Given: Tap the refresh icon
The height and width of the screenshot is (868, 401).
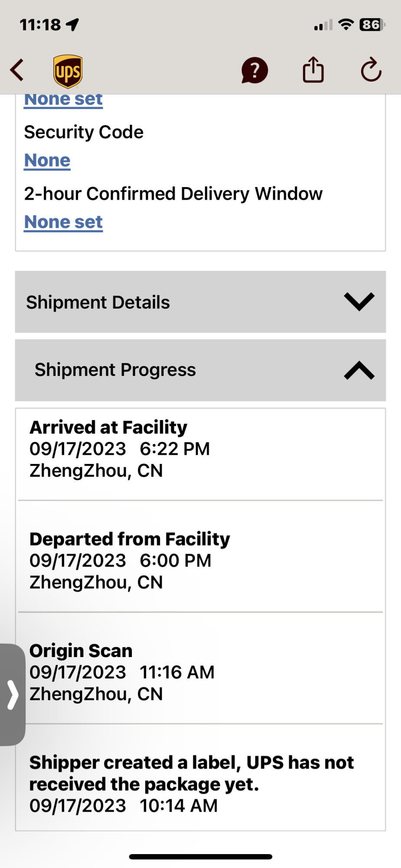Looking at the screenshot, I should click(371, 69).
